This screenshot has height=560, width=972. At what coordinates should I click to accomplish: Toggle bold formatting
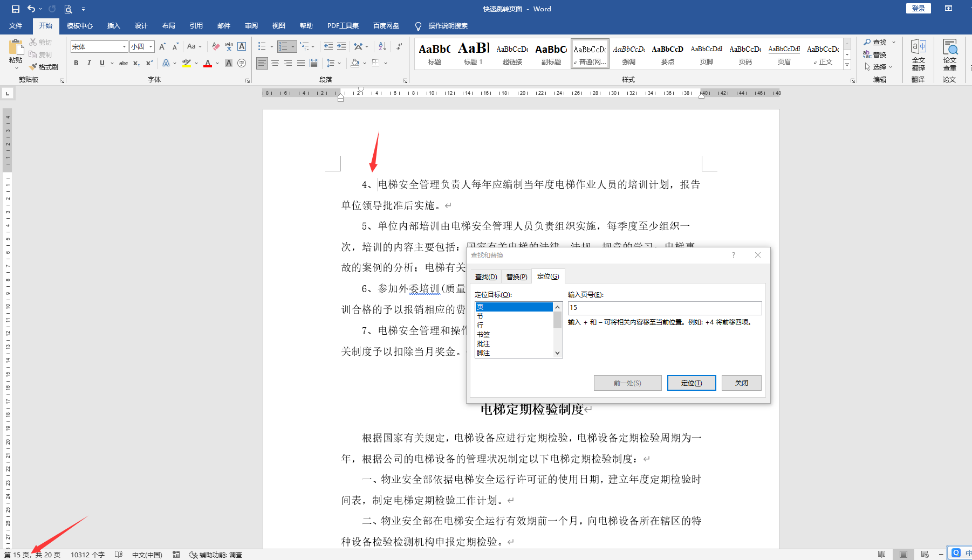tap(76, 63)
